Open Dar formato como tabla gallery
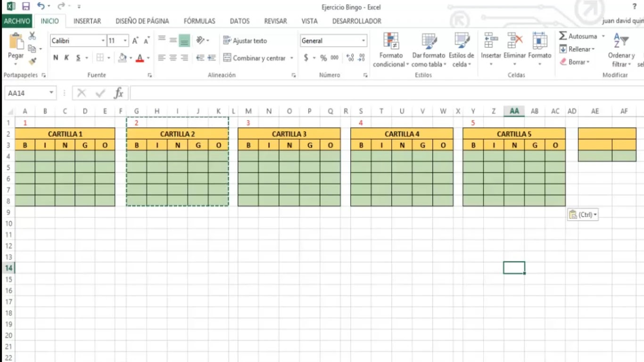644x362 pixels. (x=429, y=50)
